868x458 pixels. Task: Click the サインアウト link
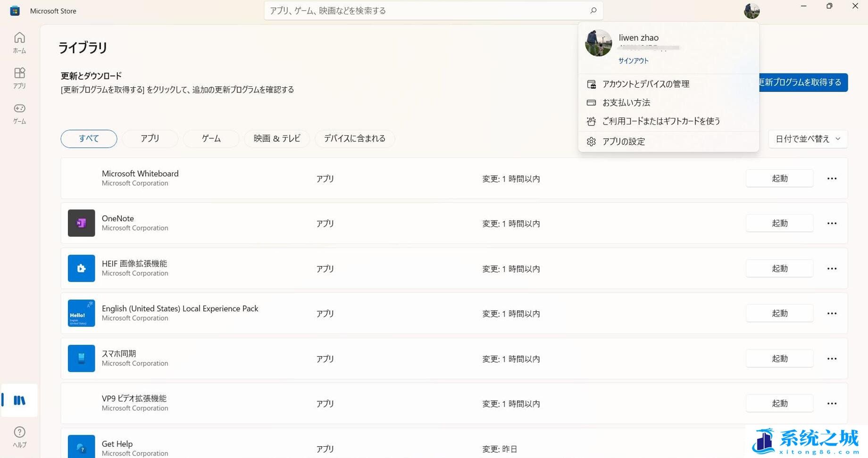point(633,60)
